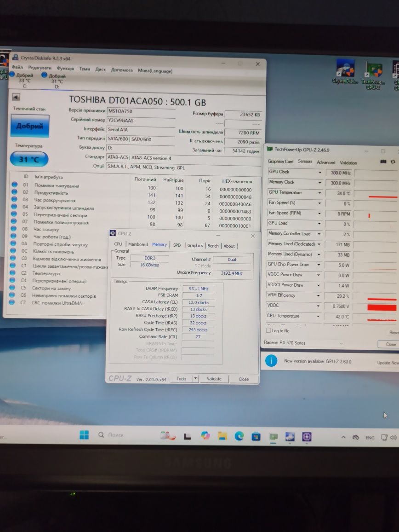Click the Tools button in CPU-Z

[x=182, y=378]
